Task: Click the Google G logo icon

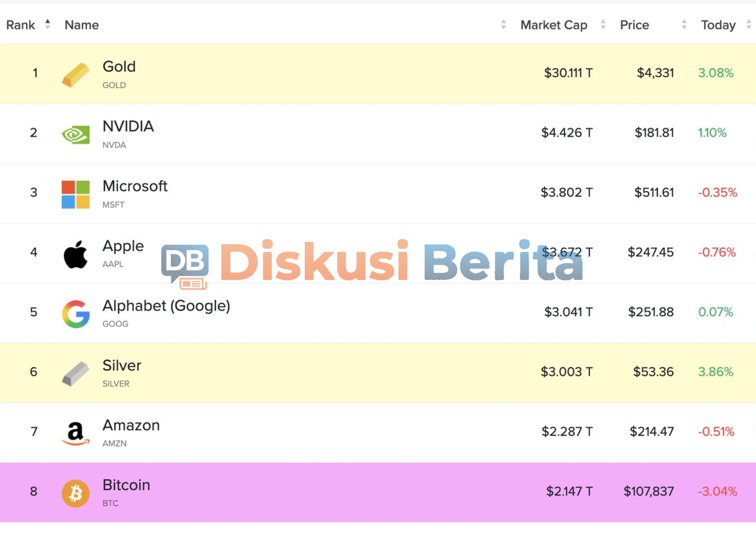Action: tap(75, 314)
